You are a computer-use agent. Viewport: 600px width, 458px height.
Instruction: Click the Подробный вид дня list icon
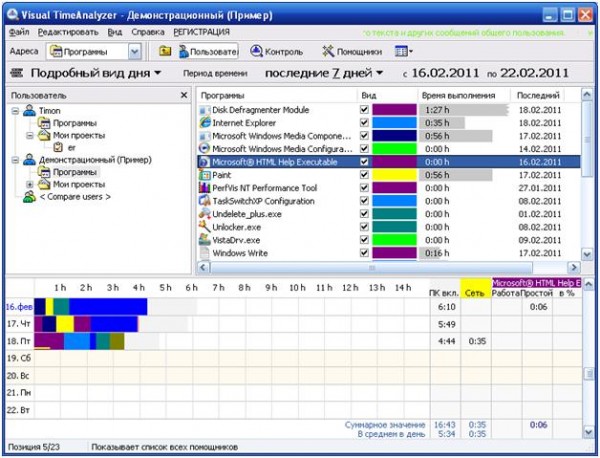(x=16, y=73)
